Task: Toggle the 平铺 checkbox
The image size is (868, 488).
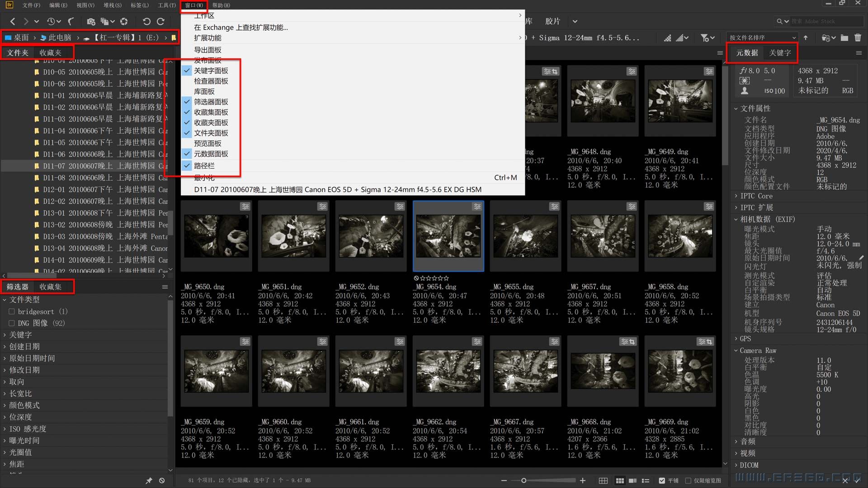Action: coord(662,480)
